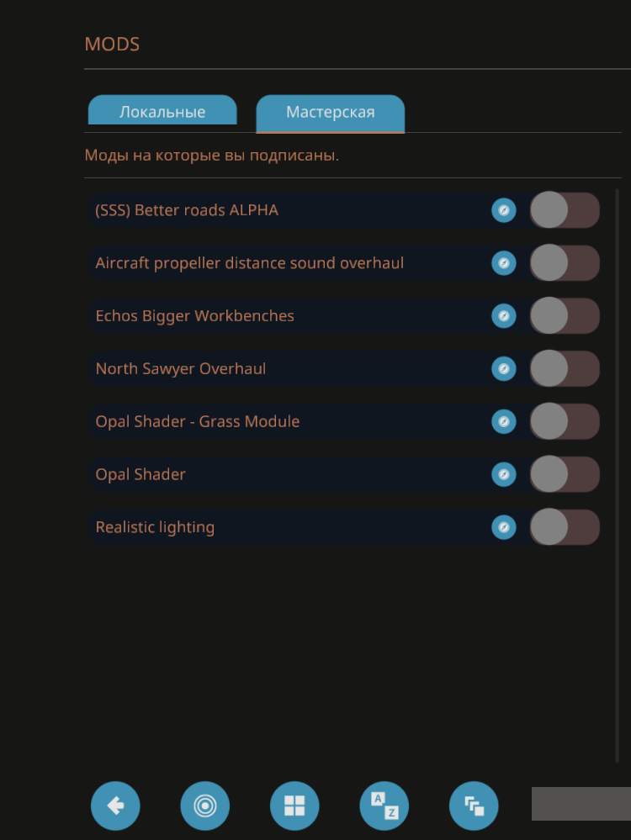This screenshot has width=631, height=840.
Task: Click the overlapping squares icon button
Action: (x=474, y=806)
